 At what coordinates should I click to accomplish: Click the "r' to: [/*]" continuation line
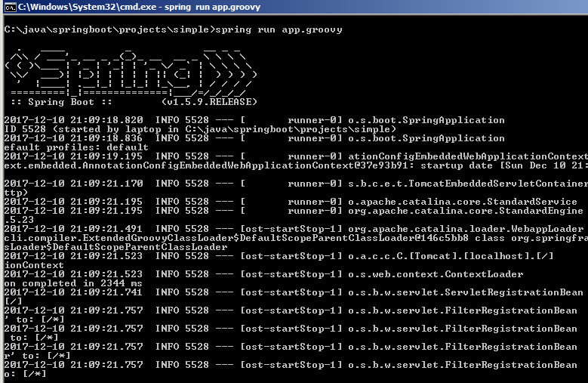point(38,355)
